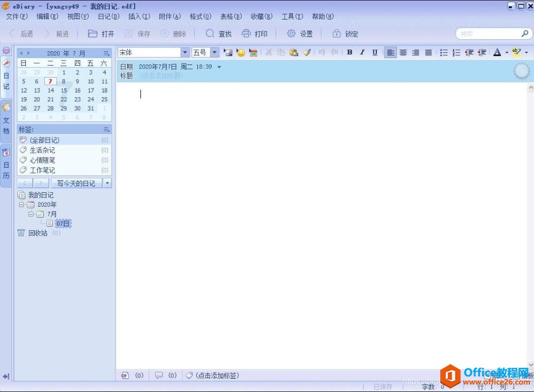The height and width of the screenshot is (392, 534).
Task: Apply the text highlight color
Action: click(x=517, y=52)
